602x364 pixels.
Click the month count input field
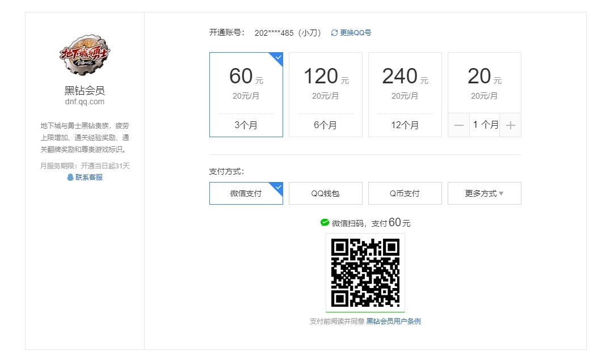click(484, 125)
